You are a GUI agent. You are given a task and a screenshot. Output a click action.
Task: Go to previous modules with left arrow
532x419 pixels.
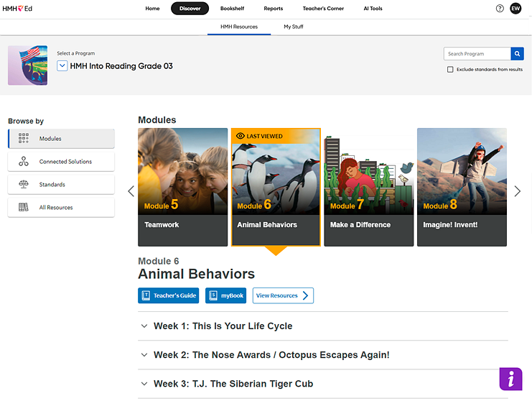pos(131,191)
